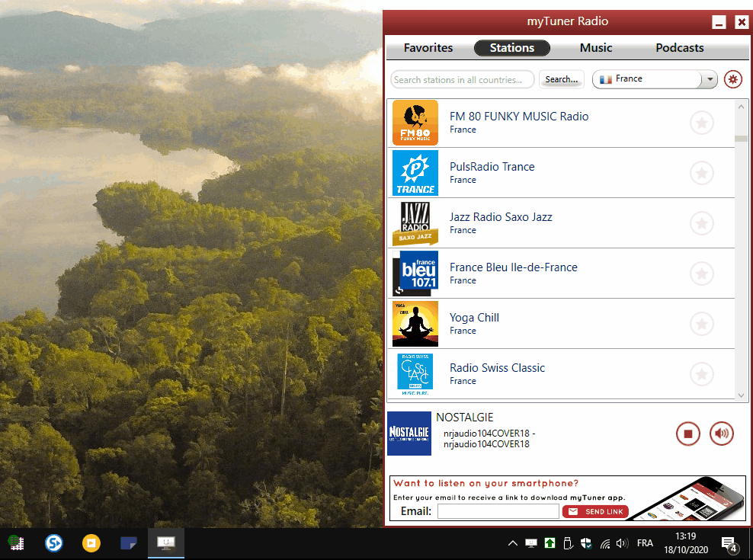The width and height of the screenshot is (753, 560).
Task: Click the system tray volume icon
Action: point(622,543)
